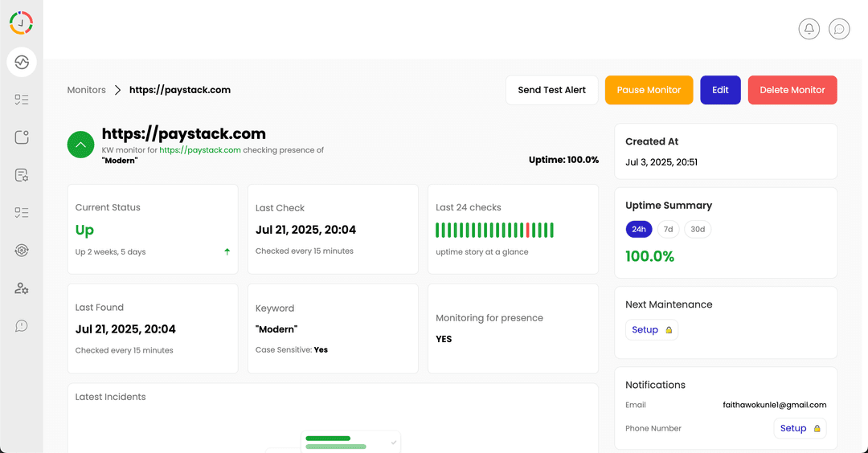
Task: Click the large https://paystack.com page title
Action: pyautogui.click(x=184, y=134)
